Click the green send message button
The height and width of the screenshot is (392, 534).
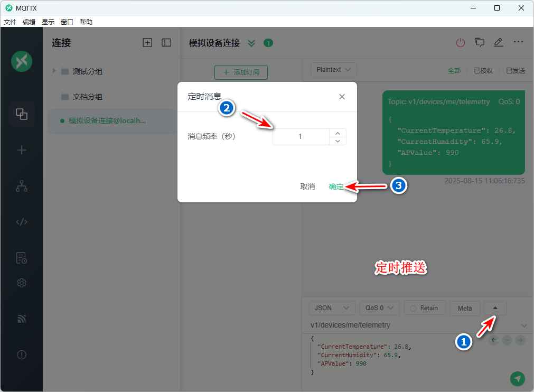[x=518, y=378]
